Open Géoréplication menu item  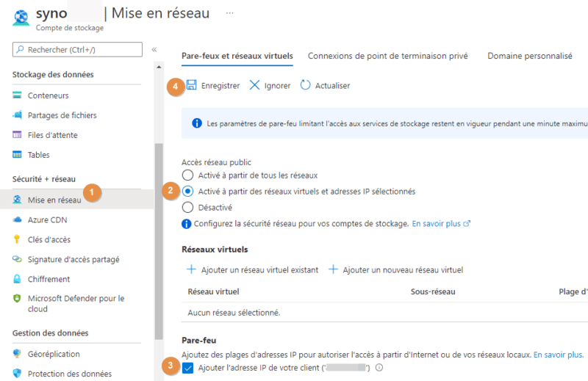(x=54, y=354)
